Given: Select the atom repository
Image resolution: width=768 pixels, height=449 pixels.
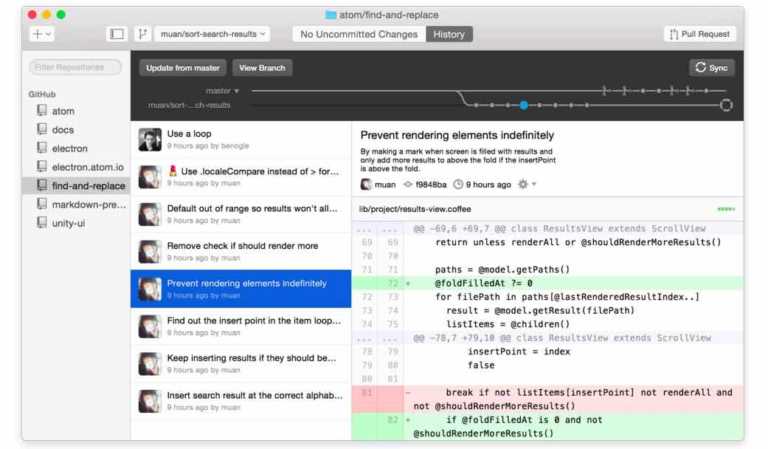Looking at the screenshot, I should tap(76, 111).
